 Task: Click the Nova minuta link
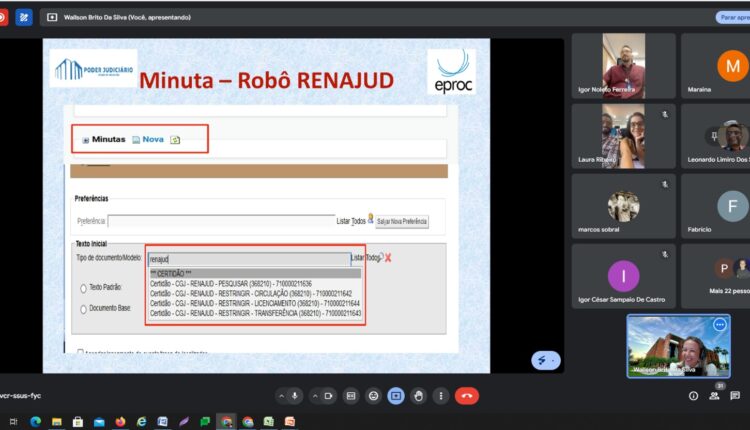(152, 139)
